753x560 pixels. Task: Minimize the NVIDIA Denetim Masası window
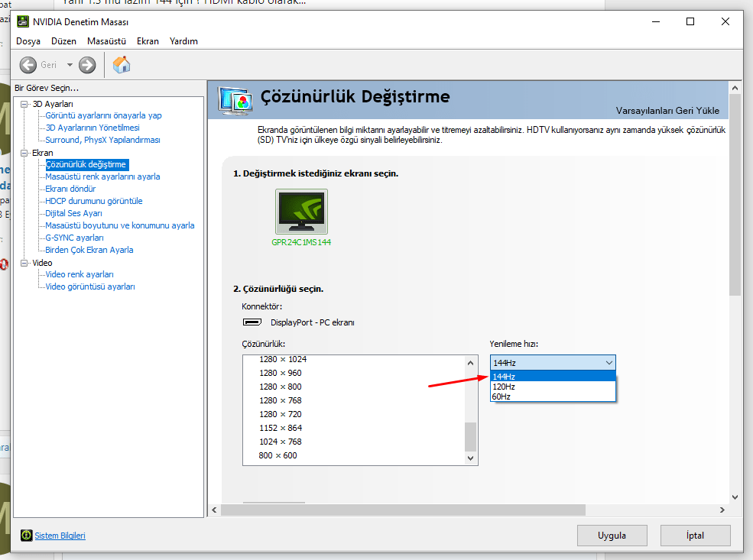[655, 21]
